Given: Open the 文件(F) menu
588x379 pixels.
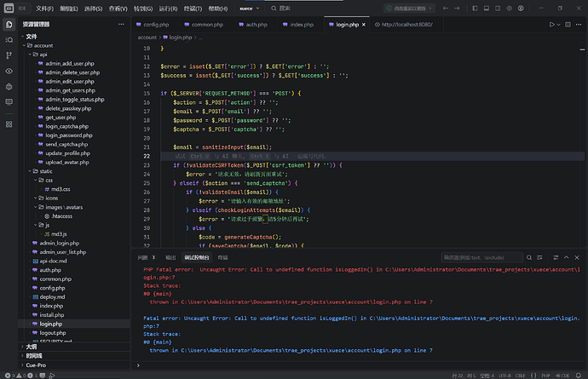Looking at the screenshot, I should (x=44, y=9).
